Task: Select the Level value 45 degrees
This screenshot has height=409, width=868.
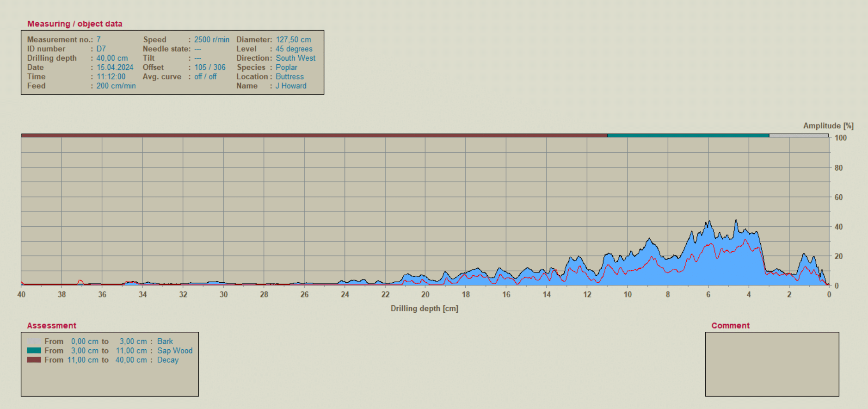Action: pos(294,49)
